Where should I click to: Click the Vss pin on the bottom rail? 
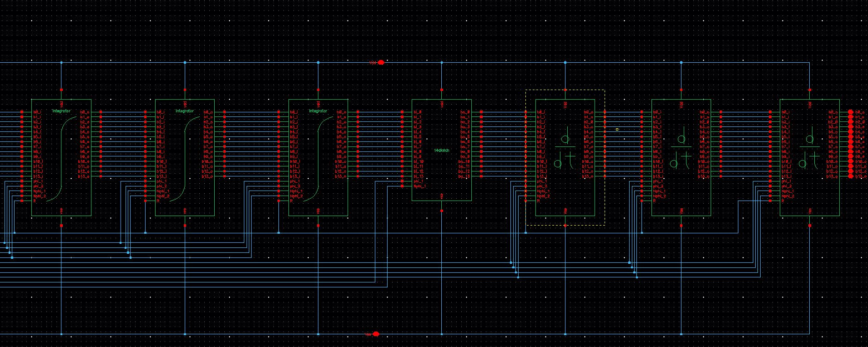pyautogui.click(x=376, y=334)
